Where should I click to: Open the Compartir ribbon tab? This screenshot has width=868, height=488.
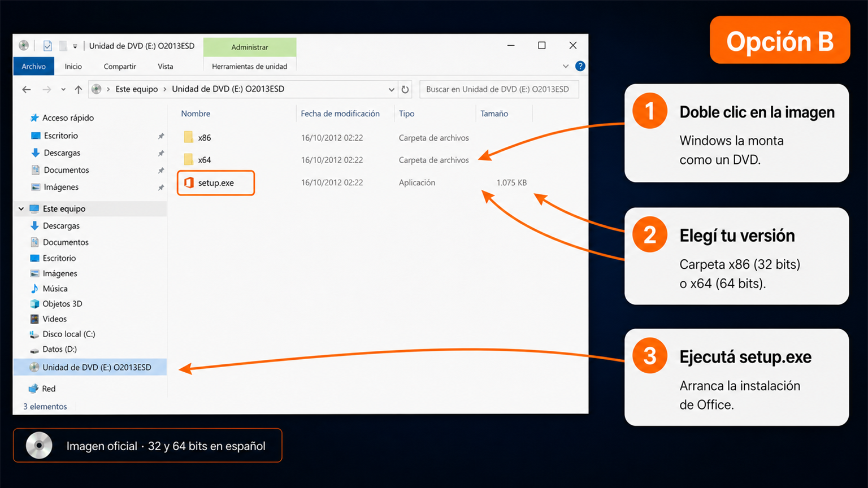pyautogui.click(x=120, y=66)
